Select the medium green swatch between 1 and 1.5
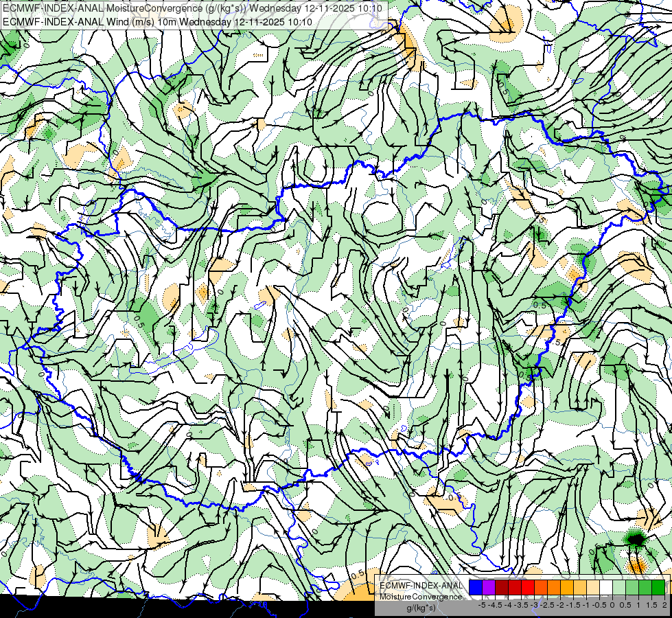 645,588
